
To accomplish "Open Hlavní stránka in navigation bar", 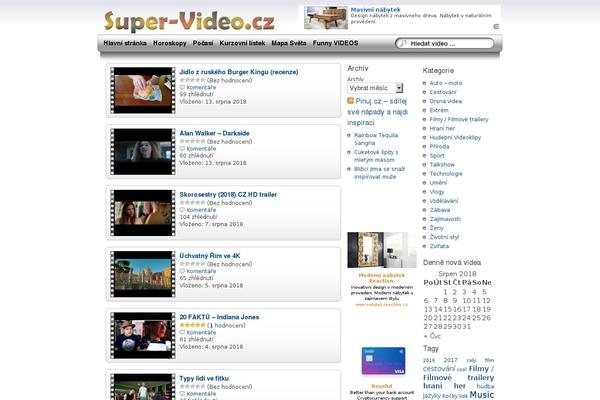I will (125, 43).
